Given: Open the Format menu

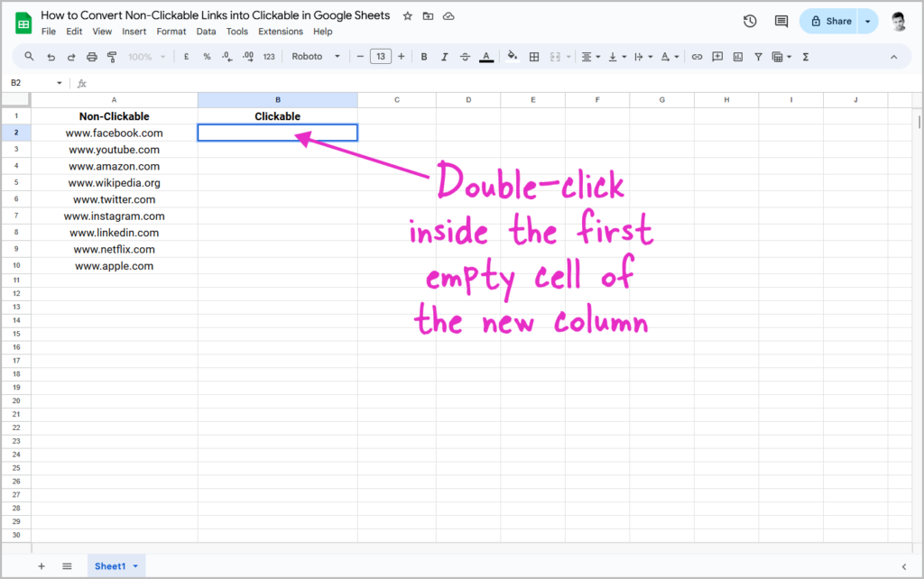Looking at the screenshot, I should point(171,32).
